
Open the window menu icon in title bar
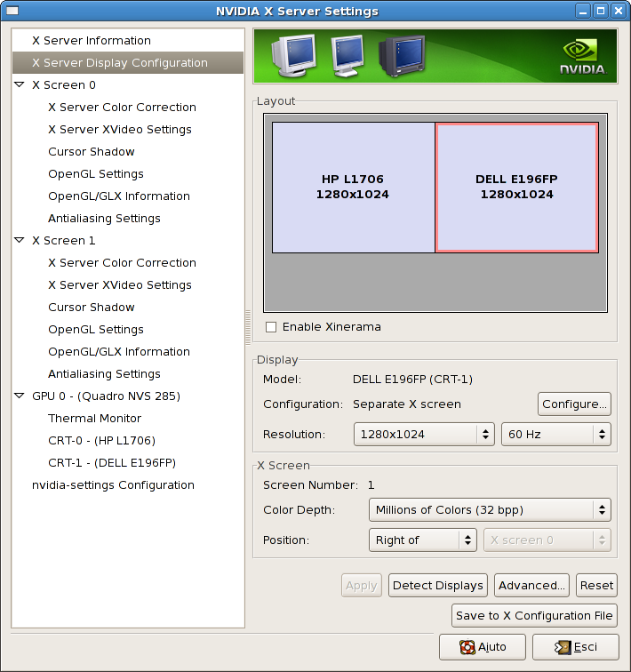coord(12,11)
